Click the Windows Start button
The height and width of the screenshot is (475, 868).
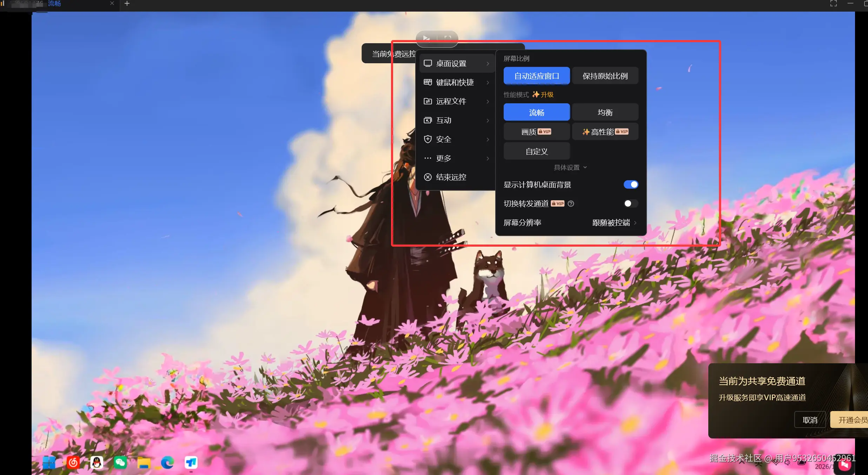pos(49,462)
